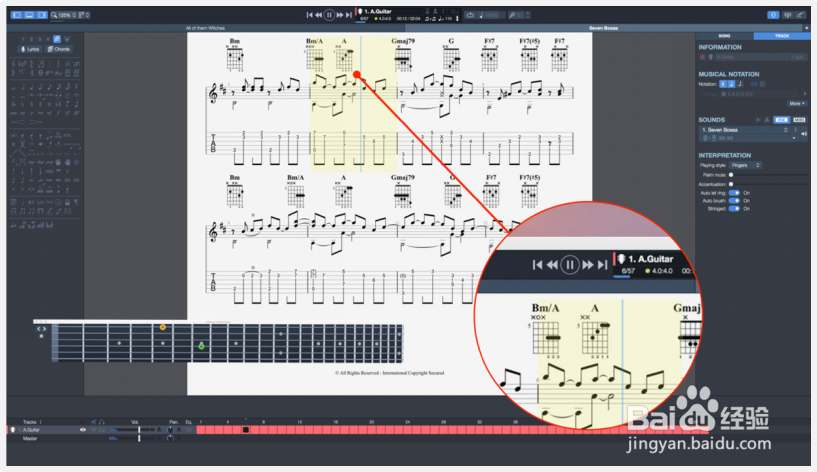Toggle Stringed switch

pyautogui.click(x=734, y=208)
